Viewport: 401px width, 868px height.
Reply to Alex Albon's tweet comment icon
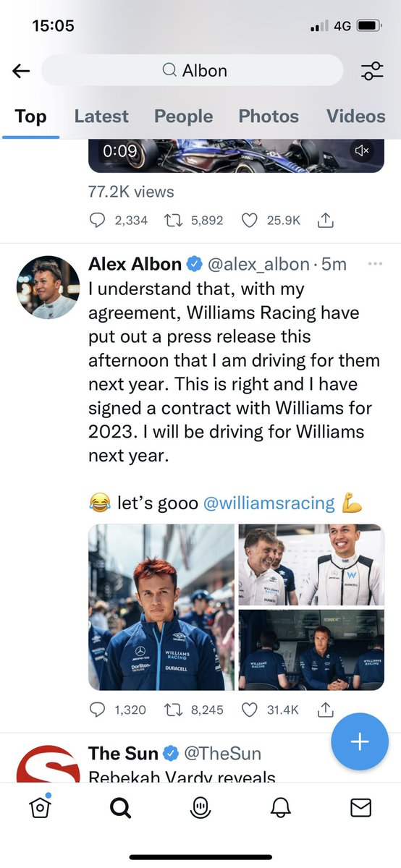click(98, 710)
